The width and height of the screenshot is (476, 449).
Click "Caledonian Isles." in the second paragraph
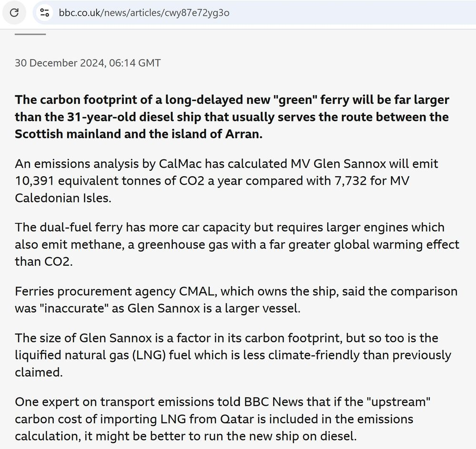[63, 198]
